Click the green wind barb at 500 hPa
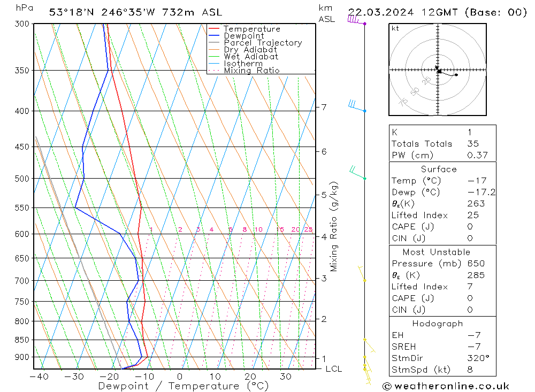Screen dimensions: 535x392 (357, 173)
